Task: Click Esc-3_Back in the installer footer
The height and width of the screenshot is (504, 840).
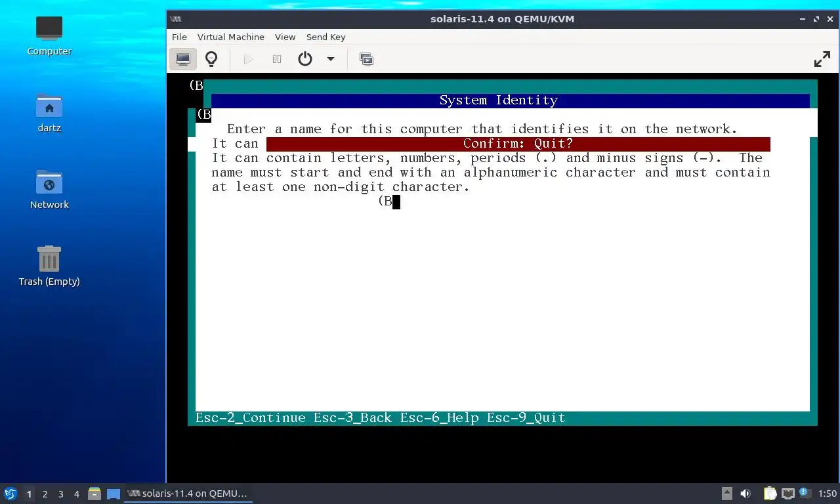Action: point(352,418)
